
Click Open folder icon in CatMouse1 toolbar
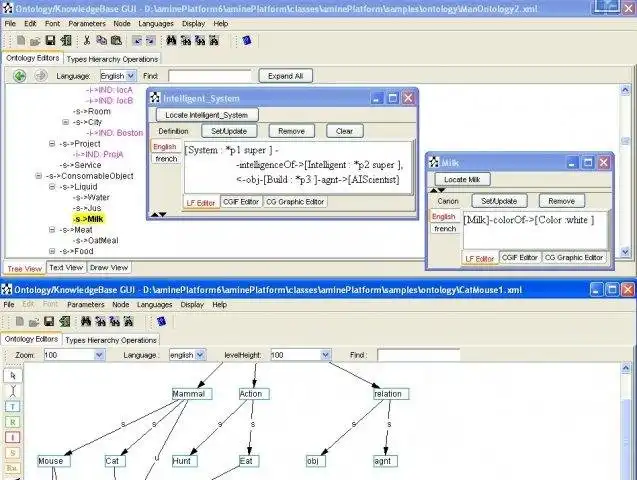[x=34, y=322]
